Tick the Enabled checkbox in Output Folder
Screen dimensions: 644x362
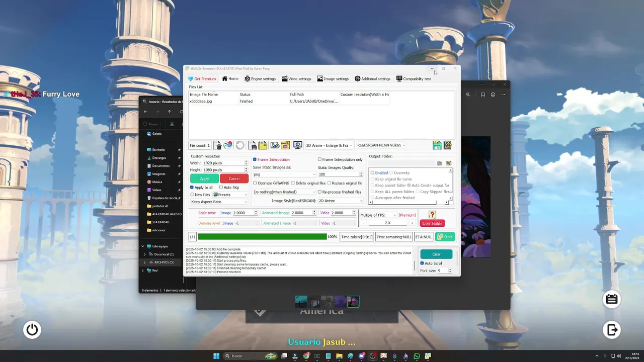[x=372, y=172]
